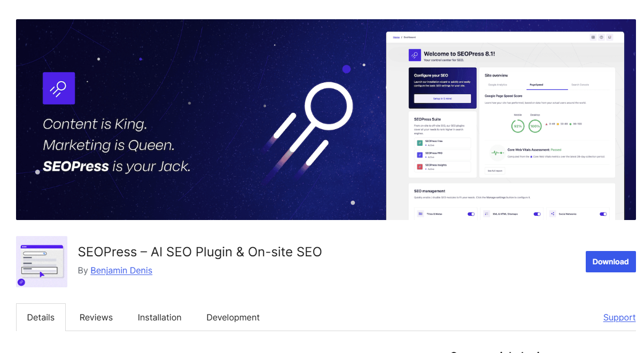
Task: Click the Google Page Speed Score heading
Action: click(503, 96)
